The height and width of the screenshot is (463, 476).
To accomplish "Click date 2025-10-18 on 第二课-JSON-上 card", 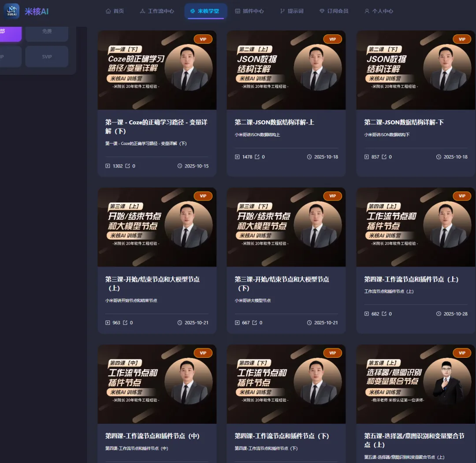I will [x=326, y=157].
